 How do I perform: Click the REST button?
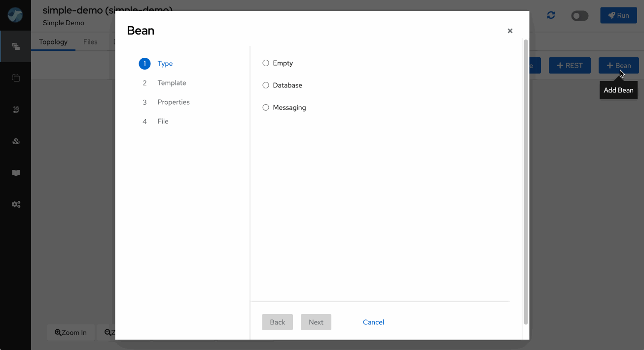point(570,66)
